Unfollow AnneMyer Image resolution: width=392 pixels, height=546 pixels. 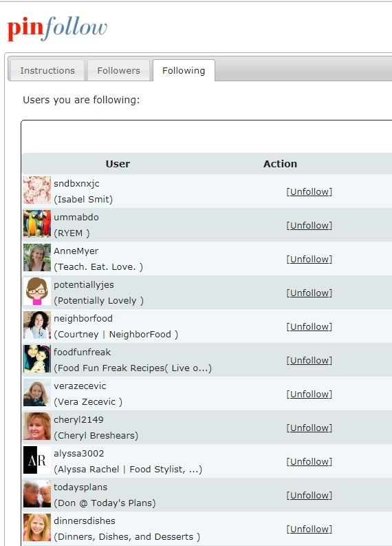pos(309,259)
